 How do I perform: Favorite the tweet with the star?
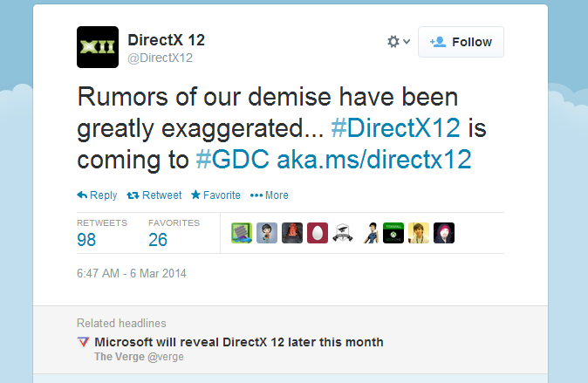[215, 195]
